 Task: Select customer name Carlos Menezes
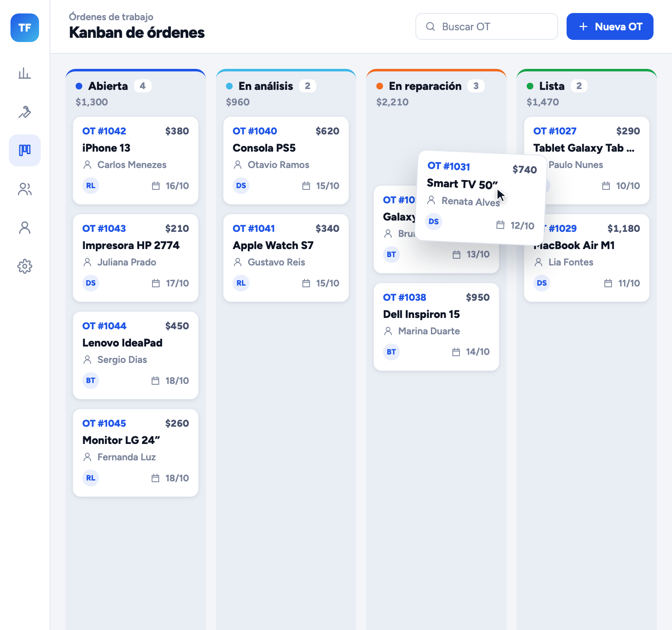132,165
